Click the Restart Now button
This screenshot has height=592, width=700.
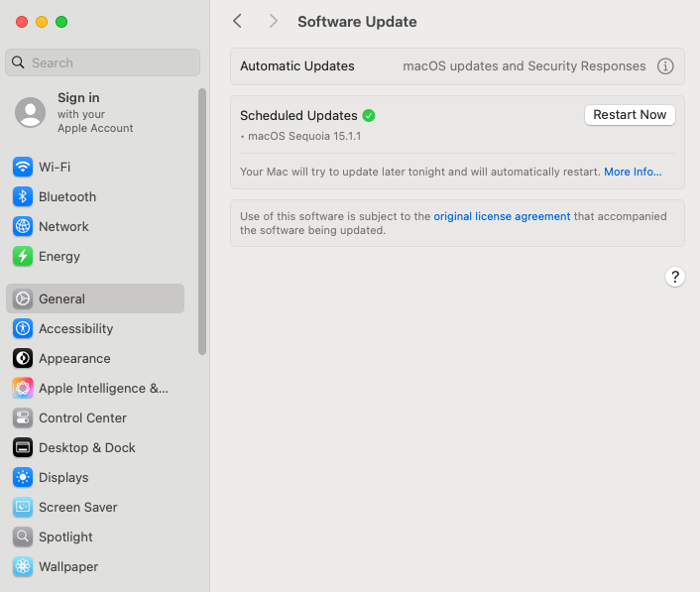630,115
